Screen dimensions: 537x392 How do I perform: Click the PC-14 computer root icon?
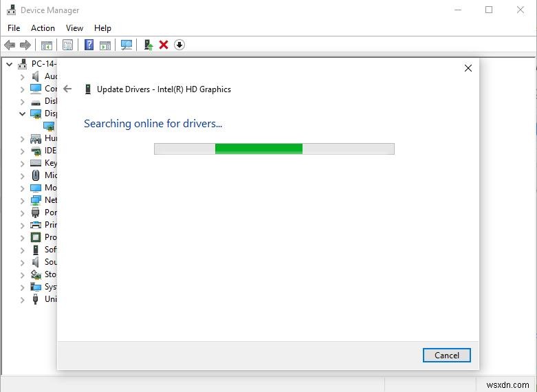pos(23,64)
